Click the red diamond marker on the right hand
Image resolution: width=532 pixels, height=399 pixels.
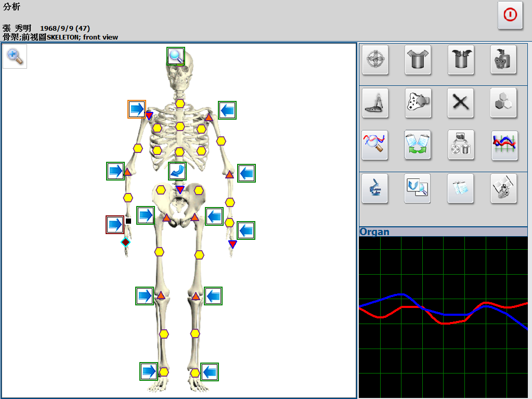(x=125, y=242)
